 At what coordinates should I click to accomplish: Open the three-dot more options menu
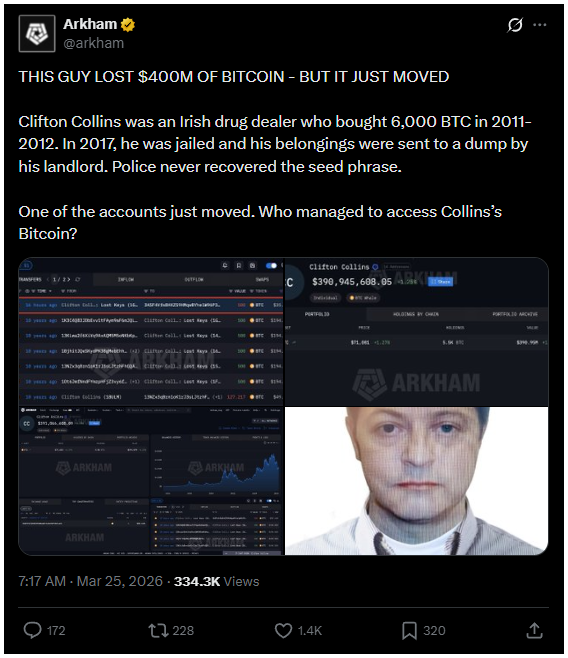coord(539,25)
